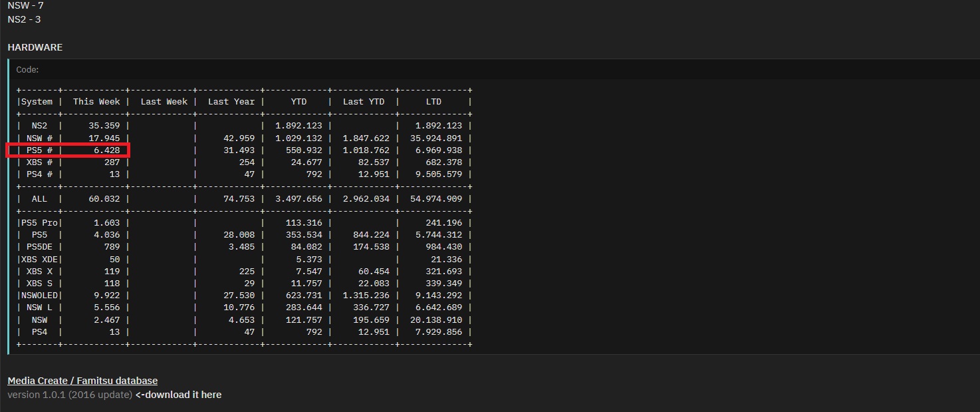Select the "System" column header
Viewport: 980px width, 412px height.
(37, 102)
